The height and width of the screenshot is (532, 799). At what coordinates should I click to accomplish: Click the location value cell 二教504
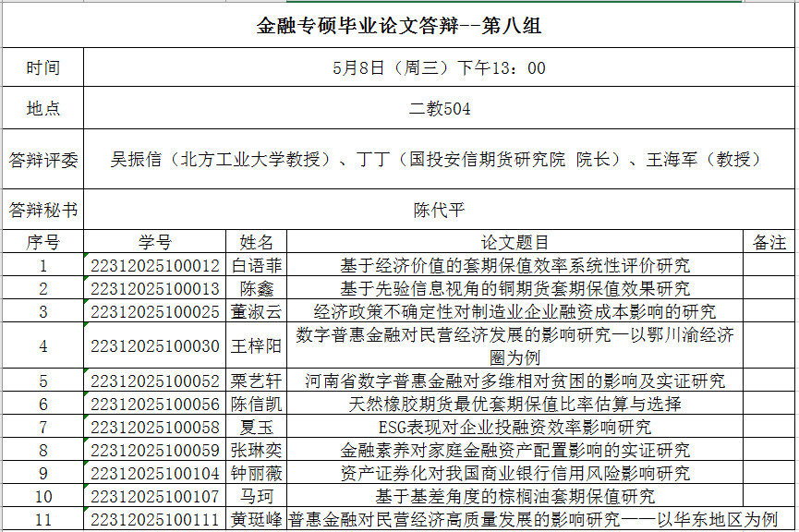(439, 109)
